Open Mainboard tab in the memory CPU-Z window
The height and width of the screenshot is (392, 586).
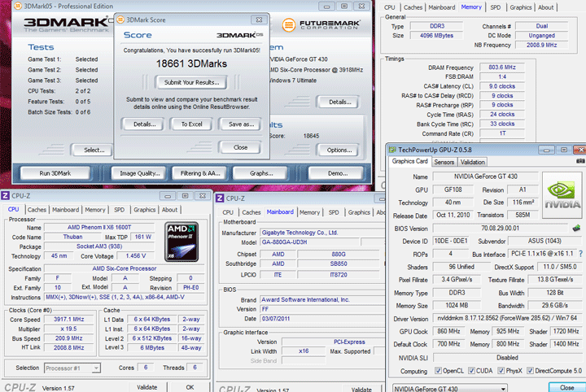tap(442, 7)
